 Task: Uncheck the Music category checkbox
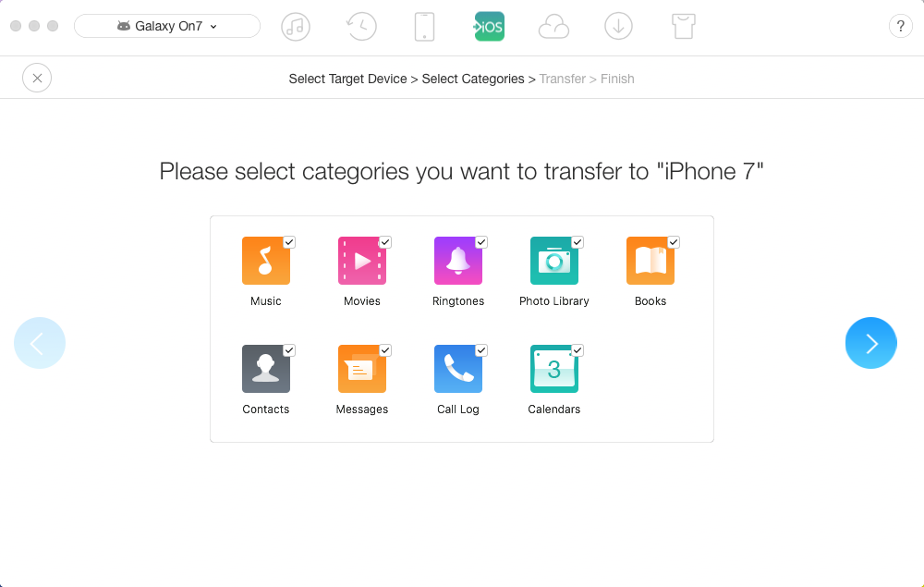click(x=288, y=242)
